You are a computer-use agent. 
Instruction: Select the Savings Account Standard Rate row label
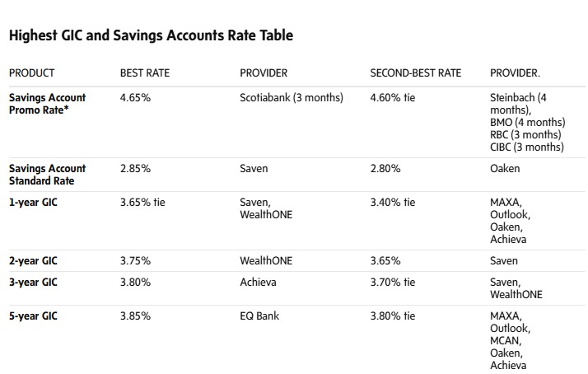pyautogui.click(x=47, y=175)
